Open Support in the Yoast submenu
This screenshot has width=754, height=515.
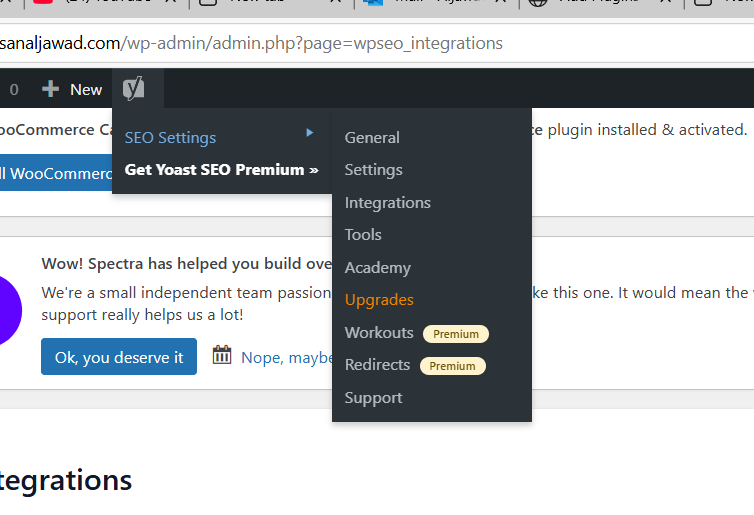point(374,398)
